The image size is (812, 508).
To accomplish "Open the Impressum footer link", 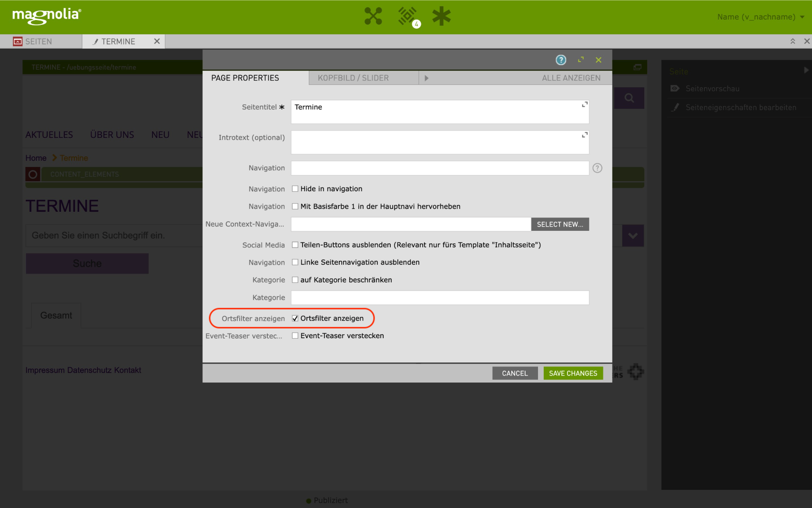I will pos(45,370).
